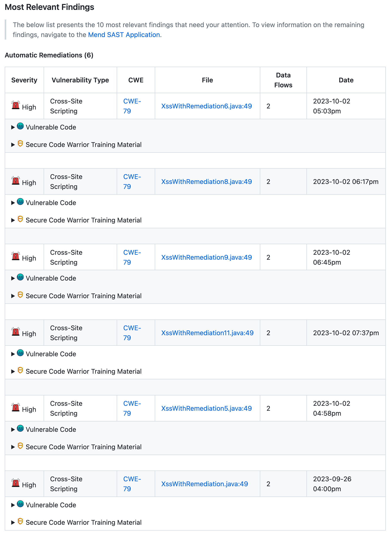Click the Mend icon under XssWithRemediation5 row

pyautogui.click(x=20, y=429)
